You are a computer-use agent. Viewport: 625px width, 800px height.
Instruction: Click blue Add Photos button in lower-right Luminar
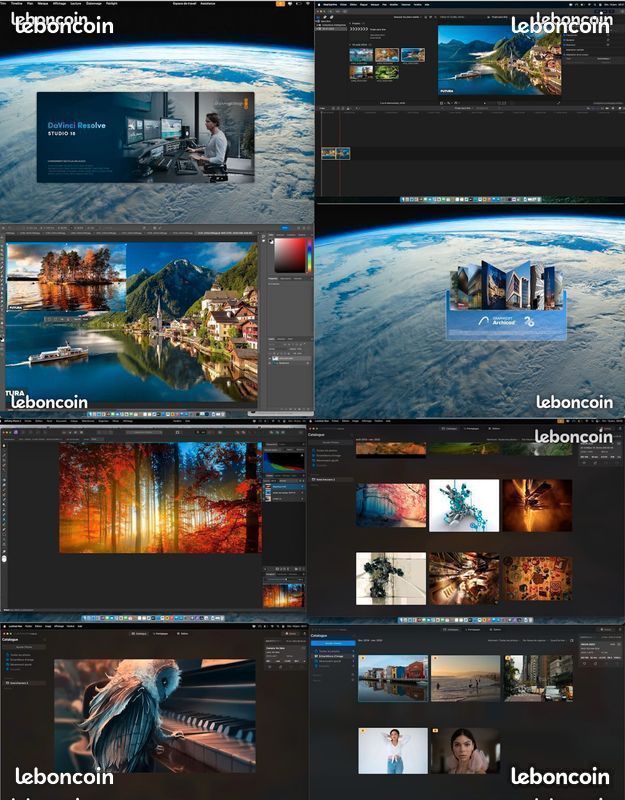click(333, 643)
